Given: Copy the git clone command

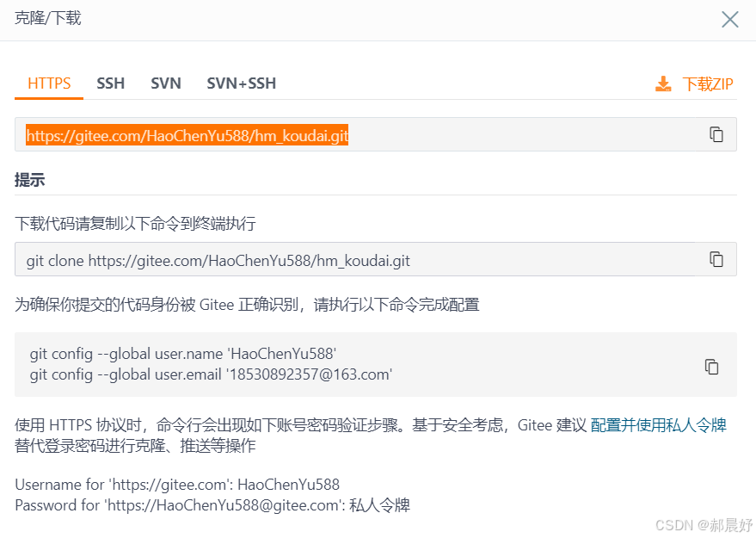Looking at the screenshot, I should (716, 259).
